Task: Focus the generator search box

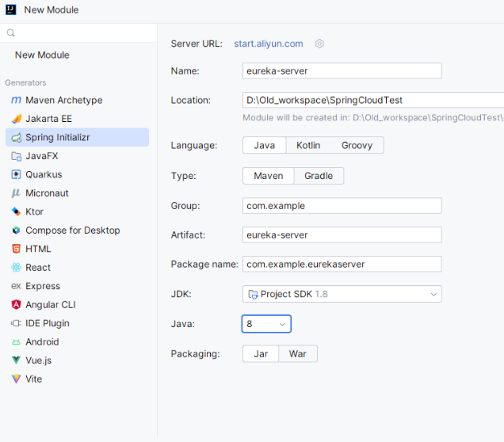Action: [x=79, y=33]
